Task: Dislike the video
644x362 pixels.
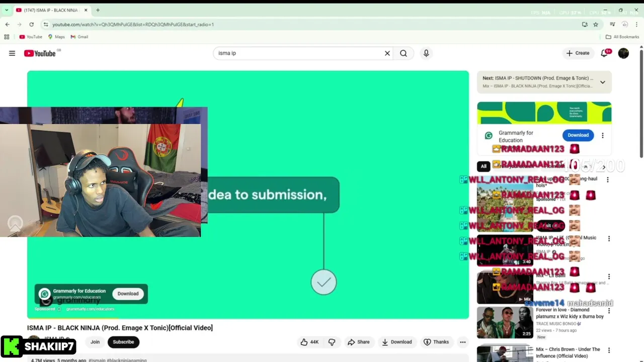Action: pyautogui.click(x=332, y=342)
